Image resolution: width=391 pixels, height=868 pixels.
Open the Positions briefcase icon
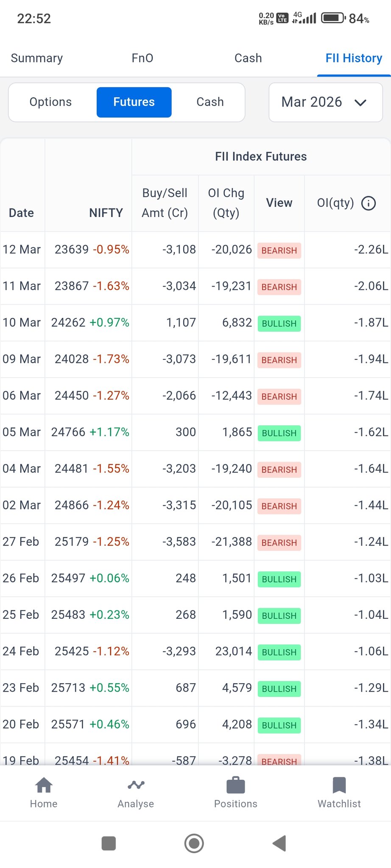[236, 786]
